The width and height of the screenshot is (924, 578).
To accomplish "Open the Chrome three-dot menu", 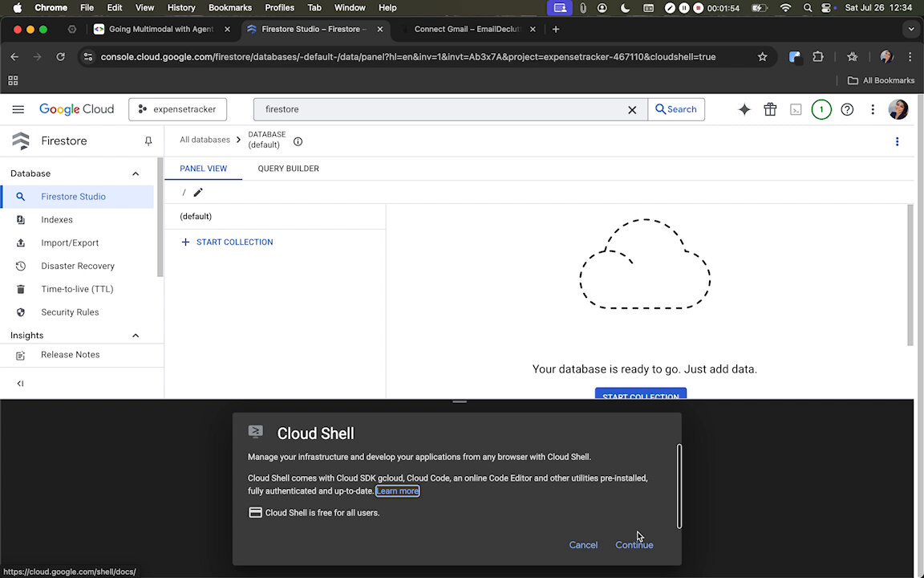I will (x=910, y=57).
